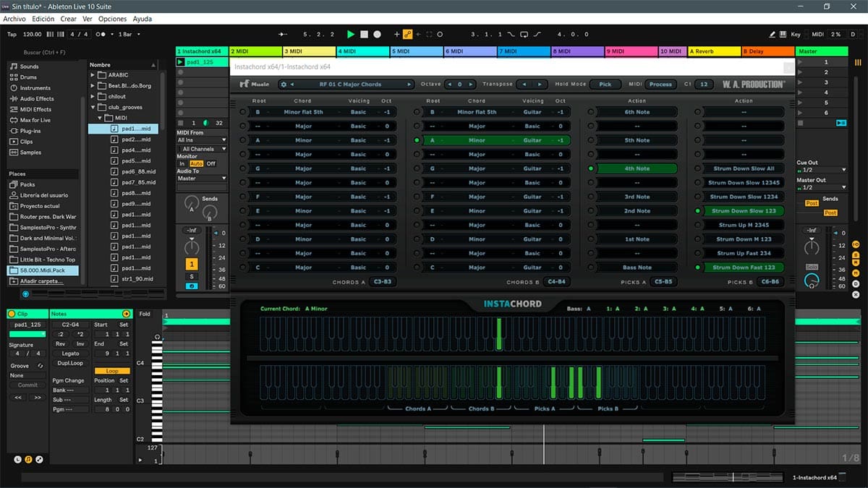Solo track with the S button
Screen dimensions: 868x488
click(192, 276)
